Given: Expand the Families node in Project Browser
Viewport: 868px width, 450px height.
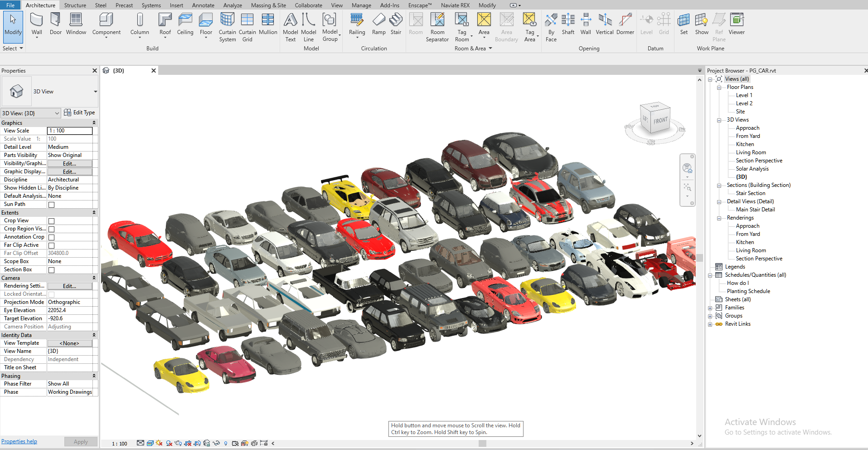Looking at the screenshot, I should tap(710, 308).
